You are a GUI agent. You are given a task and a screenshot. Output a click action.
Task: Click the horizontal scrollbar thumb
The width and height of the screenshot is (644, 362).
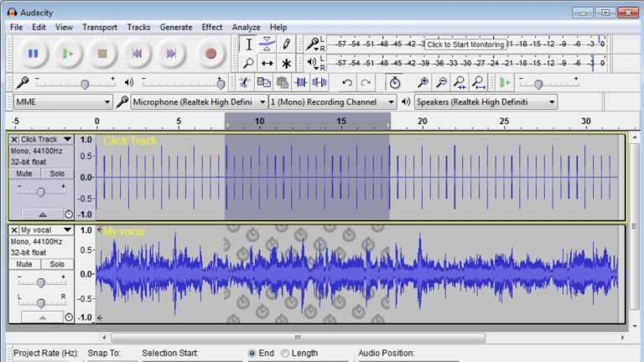(x=299, y=338)
